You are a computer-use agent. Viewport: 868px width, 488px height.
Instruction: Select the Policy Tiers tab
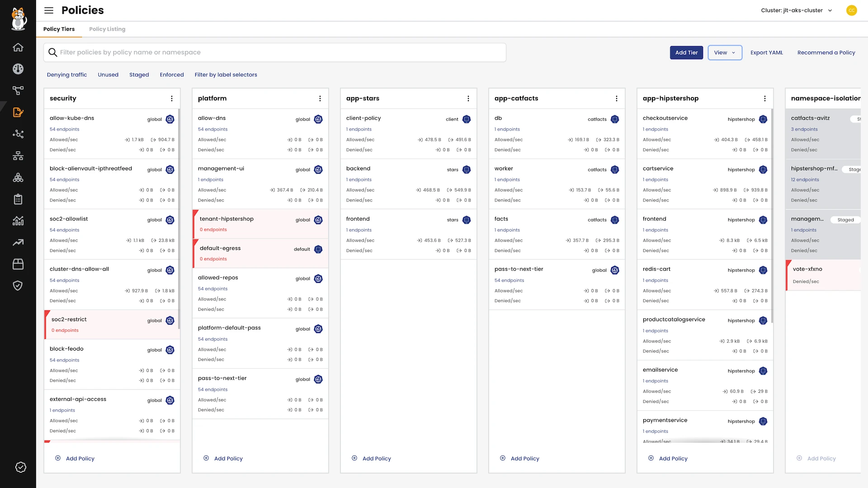click(x=59, y=29)
